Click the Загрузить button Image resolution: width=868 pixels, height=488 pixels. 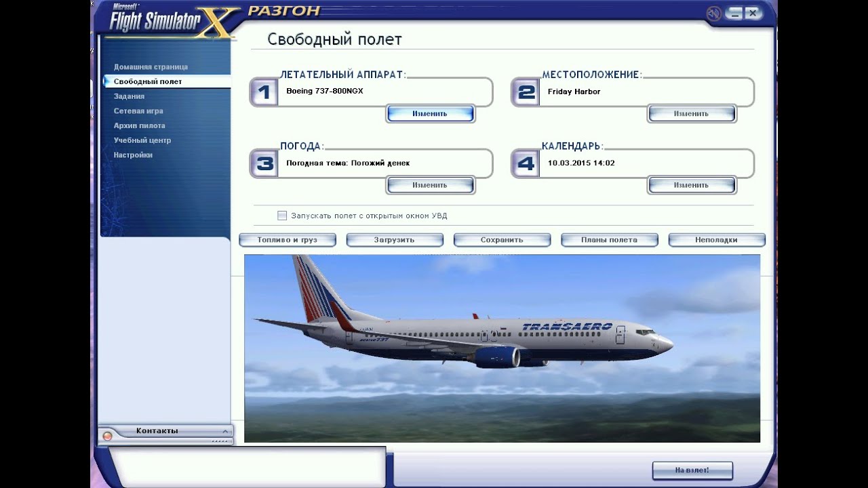395,240
